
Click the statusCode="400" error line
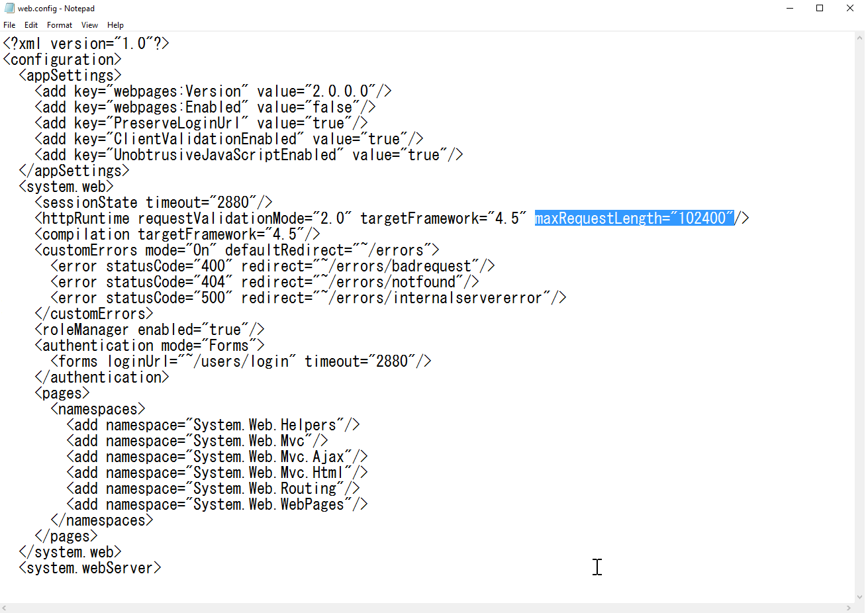coord(273,266)
